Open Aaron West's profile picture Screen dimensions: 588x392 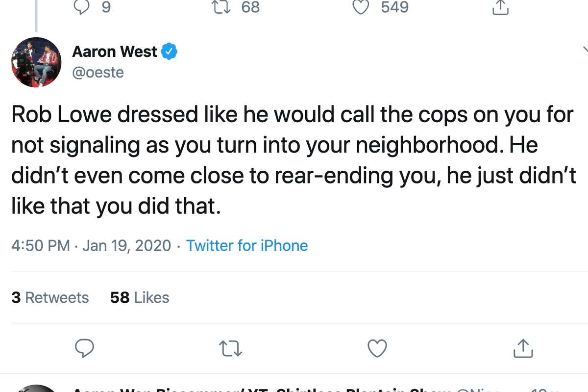click(36, 62)
